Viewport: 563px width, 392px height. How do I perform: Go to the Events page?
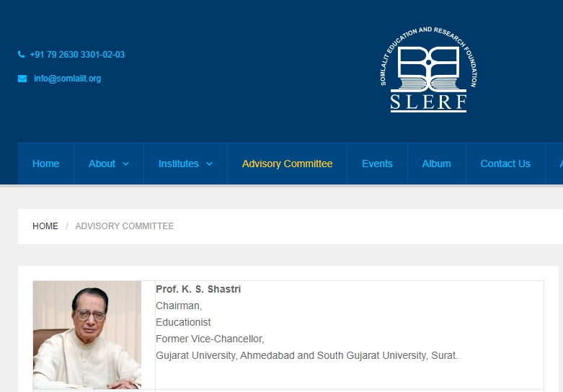click(x=377, y=164)
